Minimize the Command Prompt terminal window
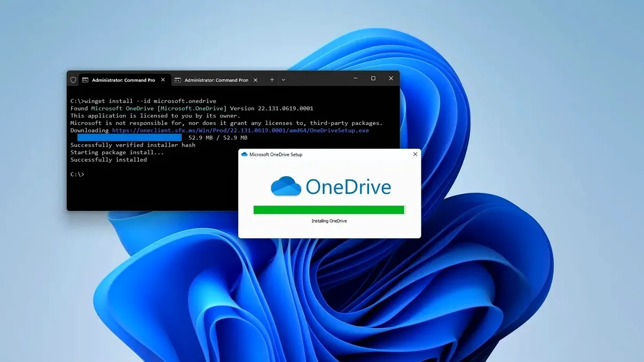 click(x=355, y=78)
